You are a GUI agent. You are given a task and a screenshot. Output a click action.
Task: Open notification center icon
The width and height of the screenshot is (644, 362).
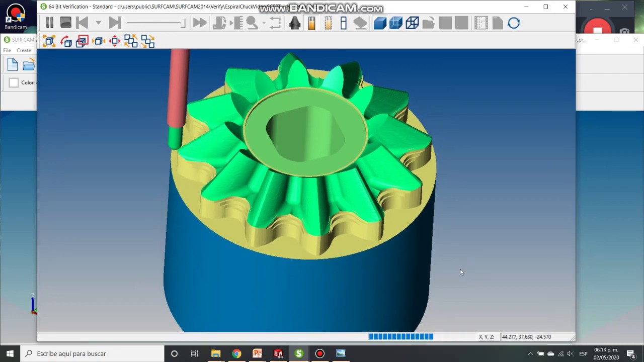pos(631,353)
